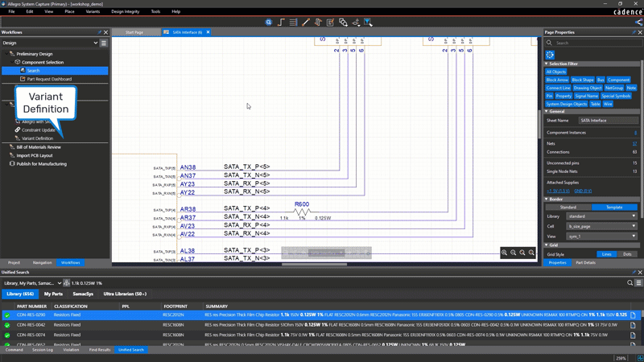The image size is (644, 362).
Task: Open Bill of Materials Review workflow
Action: 39,147
